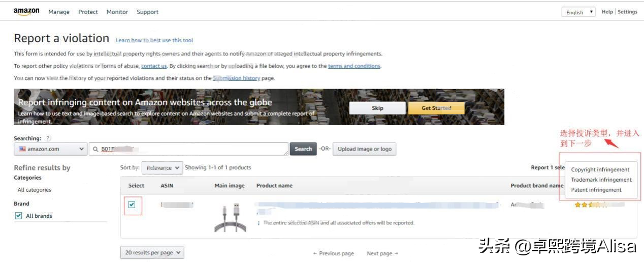Click the Searching help question icon
This screenshot has width=644, height=262.
point(48,138)
